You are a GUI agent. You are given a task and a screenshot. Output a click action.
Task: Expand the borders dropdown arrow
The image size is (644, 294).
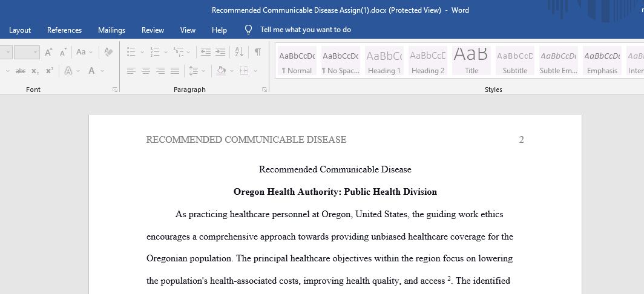pyautogui.click(x=255, y=71)
